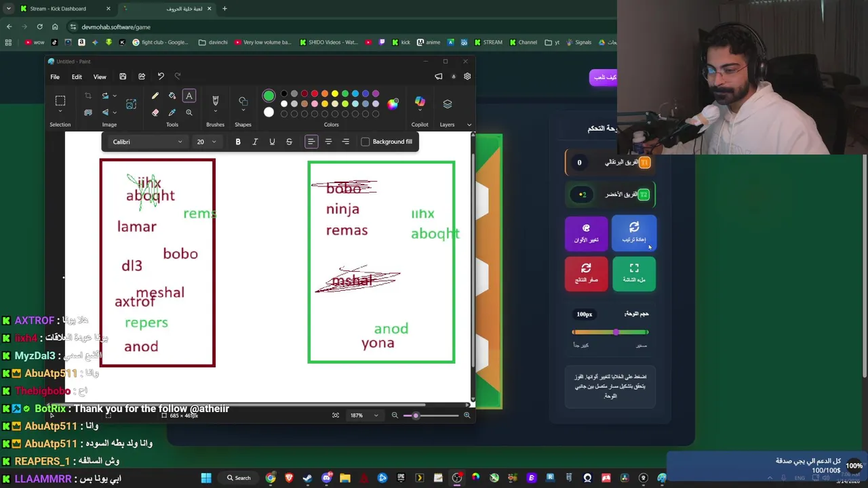Select the Magnifier tool in Paint
The width and height of the screenshot is (868, 488).
(x=189, y=113)
